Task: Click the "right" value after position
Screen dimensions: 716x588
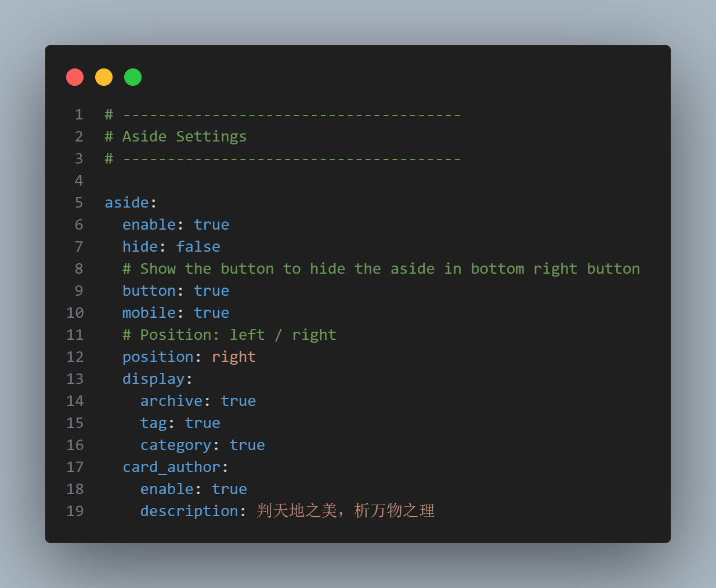Action: [x=233, y=357]
